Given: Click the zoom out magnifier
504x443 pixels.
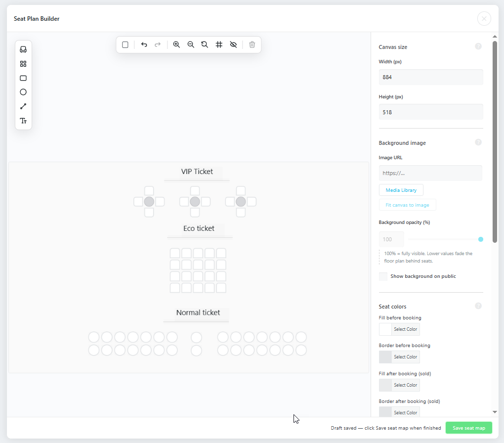Looking at the screenshot, I should pos(191,44).
